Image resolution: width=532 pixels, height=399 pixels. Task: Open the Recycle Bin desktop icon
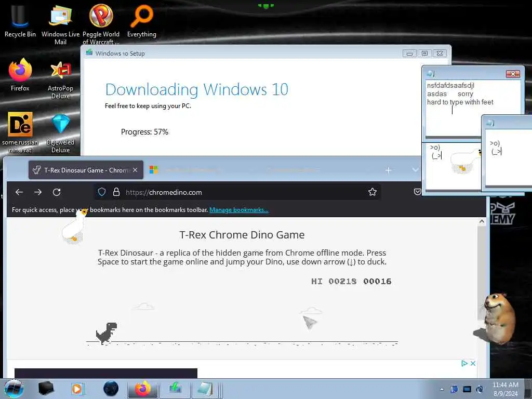pyautogui.click(x=20, y=21)
